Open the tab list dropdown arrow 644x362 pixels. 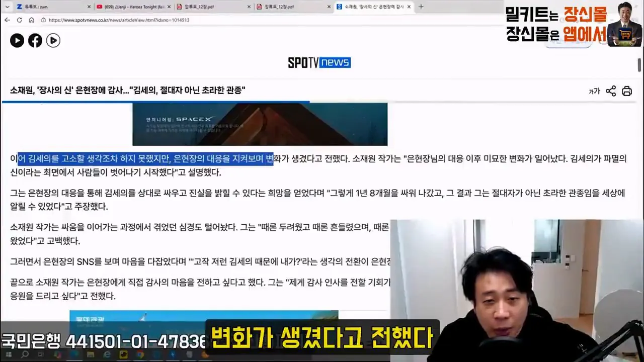[x=7, y=7]
